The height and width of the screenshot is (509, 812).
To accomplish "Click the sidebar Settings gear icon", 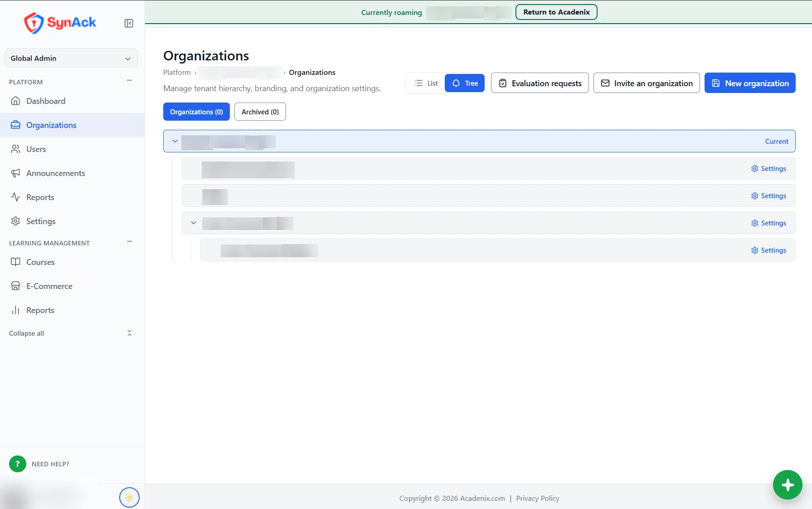I will click(x=15, y=221).
